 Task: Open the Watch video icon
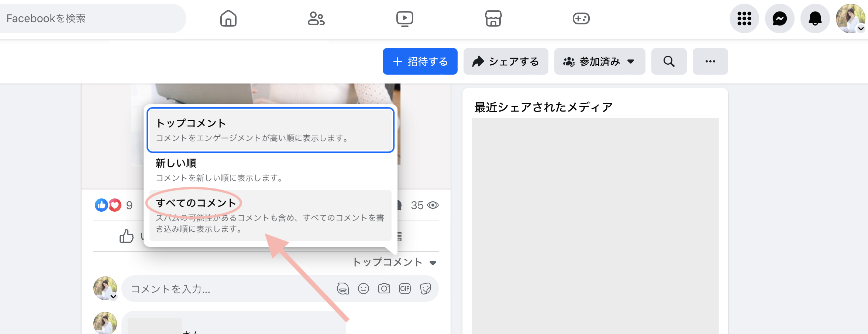404,18
